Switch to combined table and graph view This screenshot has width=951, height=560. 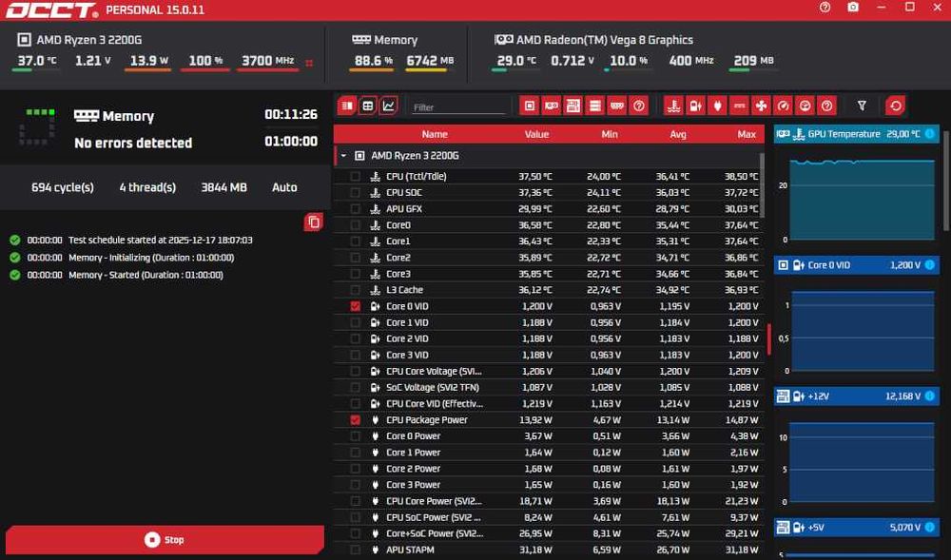click(x=347, y=106)
